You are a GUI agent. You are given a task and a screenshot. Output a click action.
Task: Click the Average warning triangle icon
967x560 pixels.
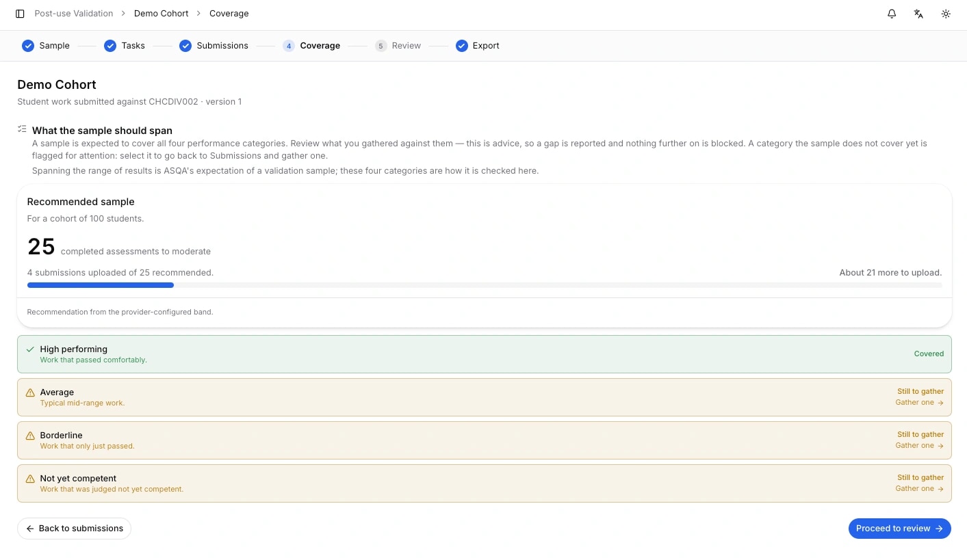click(x=30, y=392)
